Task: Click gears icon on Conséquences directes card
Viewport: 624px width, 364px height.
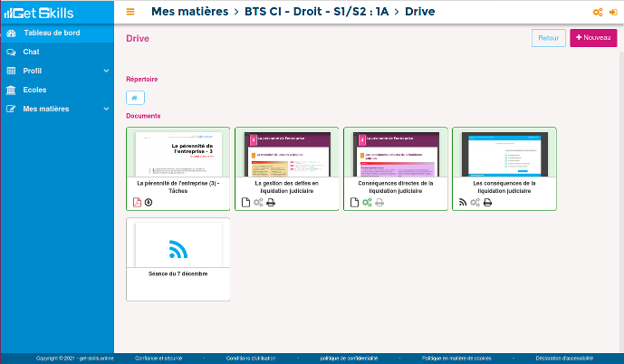Action: point(367,202)
